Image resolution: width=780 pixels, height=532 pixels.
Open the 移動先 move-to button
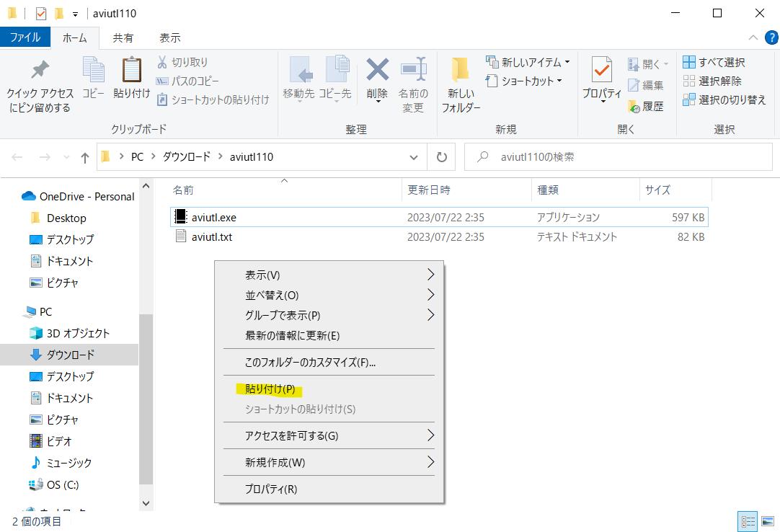pos(299,79)
